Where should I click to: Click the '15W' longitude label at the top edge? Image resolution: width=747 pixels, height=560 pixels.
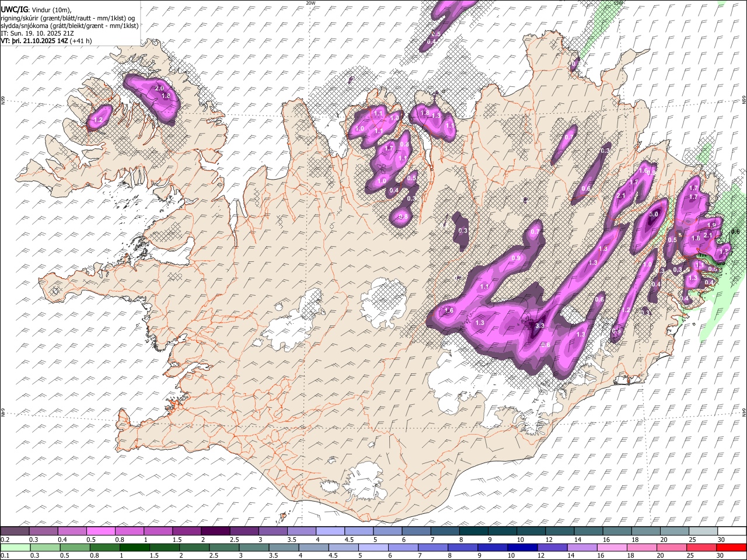click(x=619, y=3)
